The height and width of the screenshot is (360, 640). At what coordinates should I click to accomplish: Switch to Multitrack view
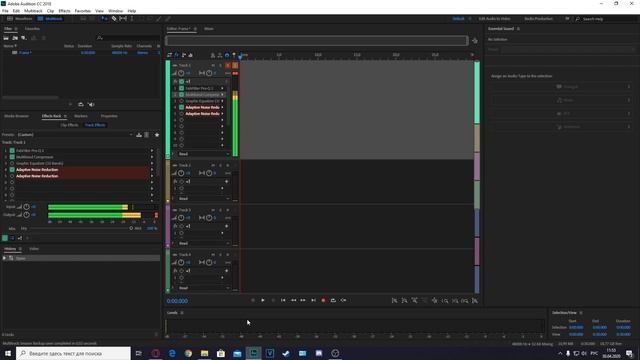(x=50, y=19)
